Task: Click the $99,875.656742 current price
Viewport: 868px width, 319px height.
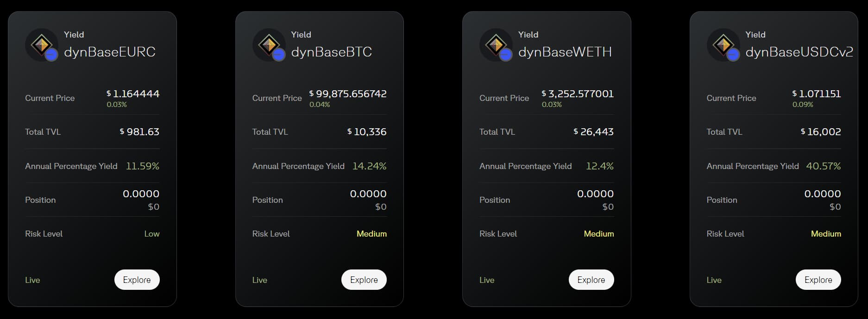Action: click(348, 94)
